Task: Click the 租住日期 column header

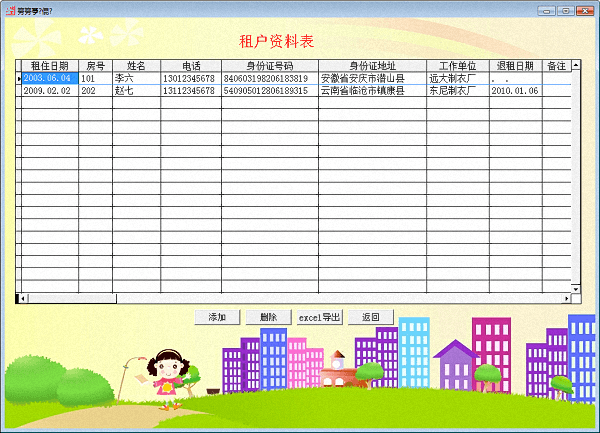Action: [x=49, y=66]
